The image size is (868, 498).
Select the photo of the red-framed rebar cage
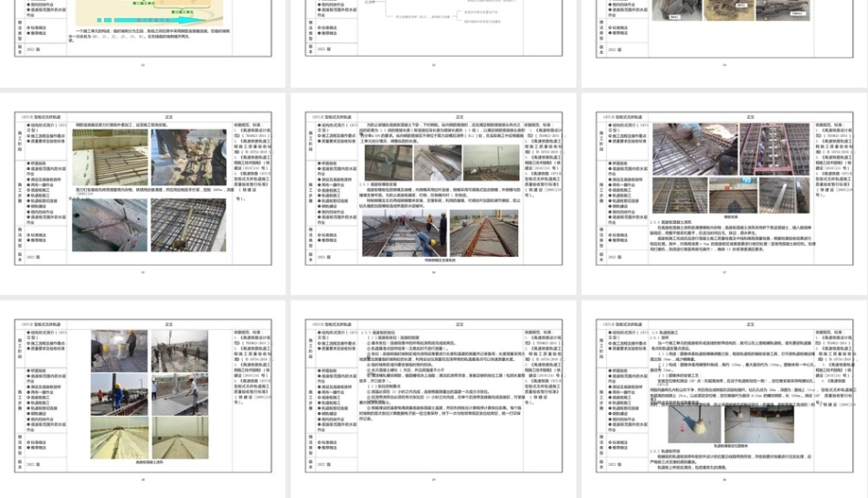tap(775, 150)
